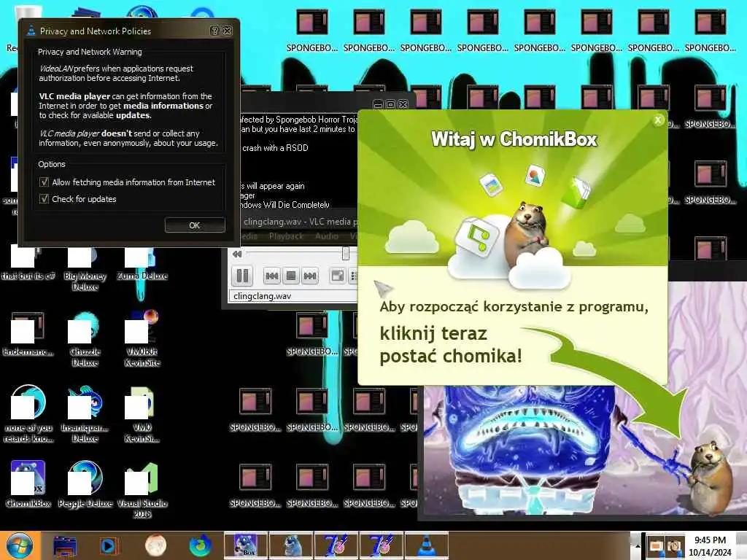The height and width of the screenshot is (560, 747).
Task: Stop playback in VLC
Action: click(x=291, y=276)
